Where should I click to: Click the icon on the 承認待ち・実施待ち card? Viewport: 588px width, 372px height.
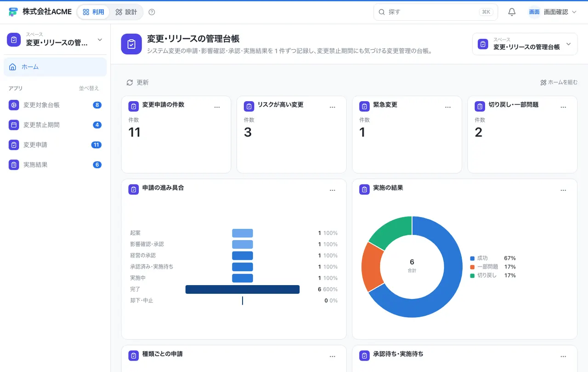point(364,355)
